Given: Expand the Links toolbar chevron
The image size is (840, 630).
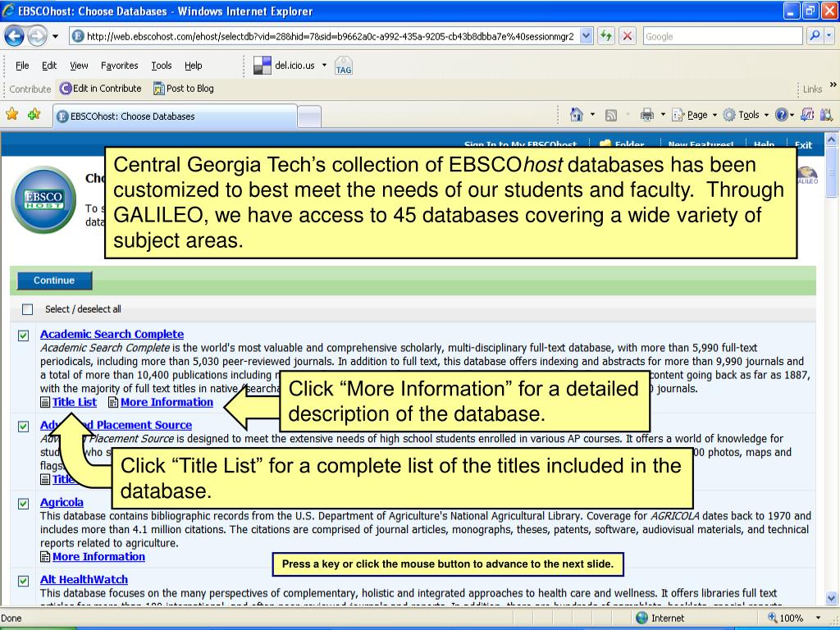Looking at the screenshot, I should click(x=833, y=84).
